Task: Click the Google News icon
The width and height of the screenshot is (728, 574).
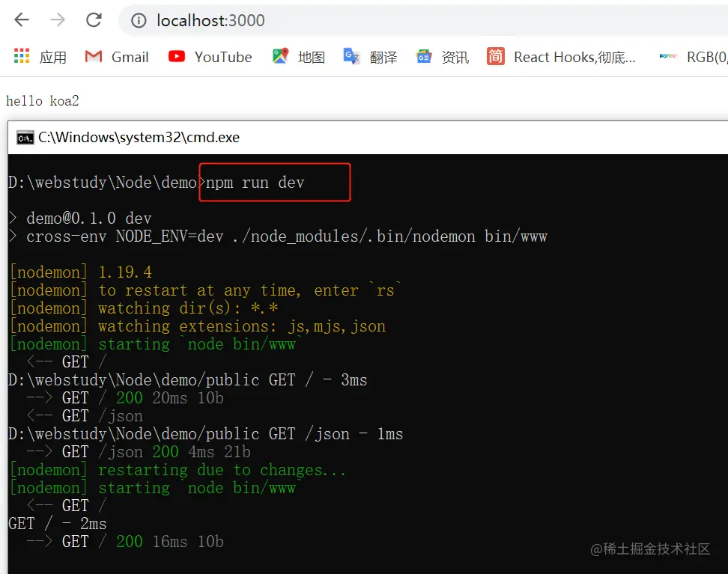Action: point(423,56)
